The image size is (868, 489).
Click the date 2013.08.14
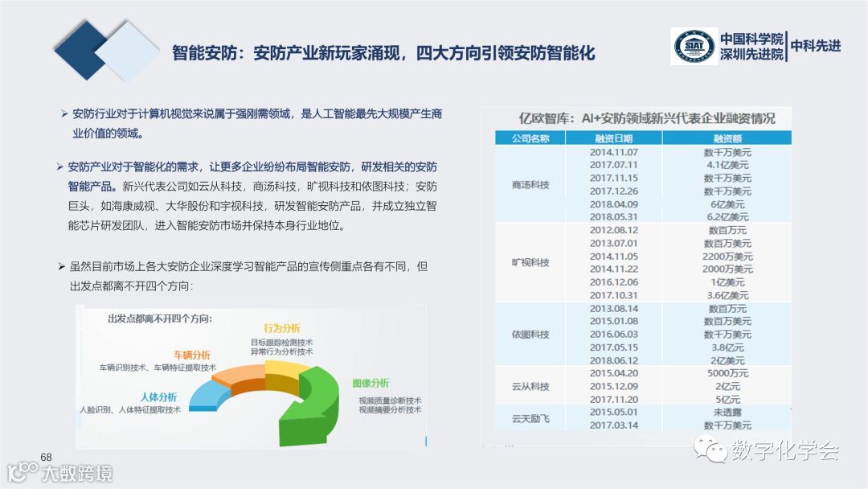coord(613,309)
